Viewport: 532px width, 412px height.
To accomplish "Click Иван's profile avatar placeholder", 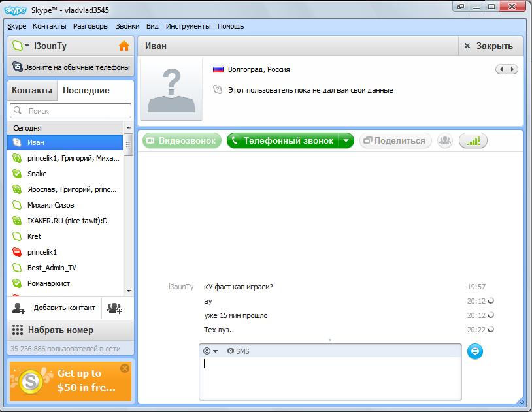I will pyautogui.click(x=171, y=89).
